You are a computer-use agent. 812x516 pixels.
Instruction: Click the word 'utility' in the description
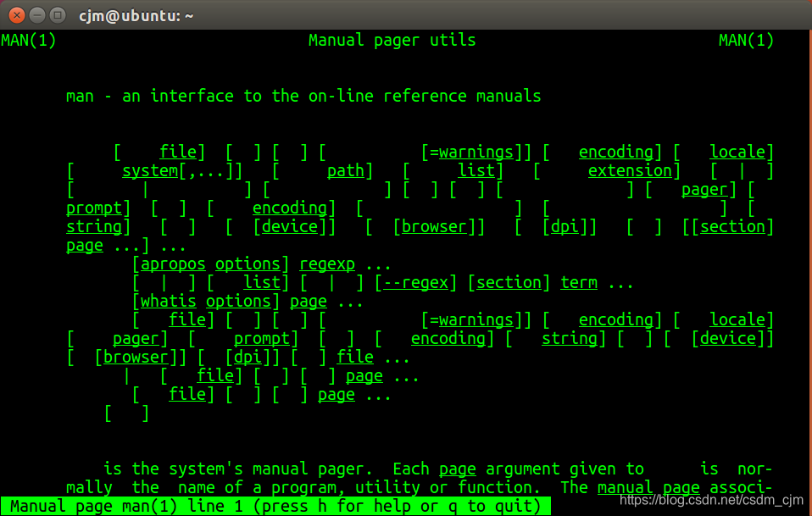387,487
